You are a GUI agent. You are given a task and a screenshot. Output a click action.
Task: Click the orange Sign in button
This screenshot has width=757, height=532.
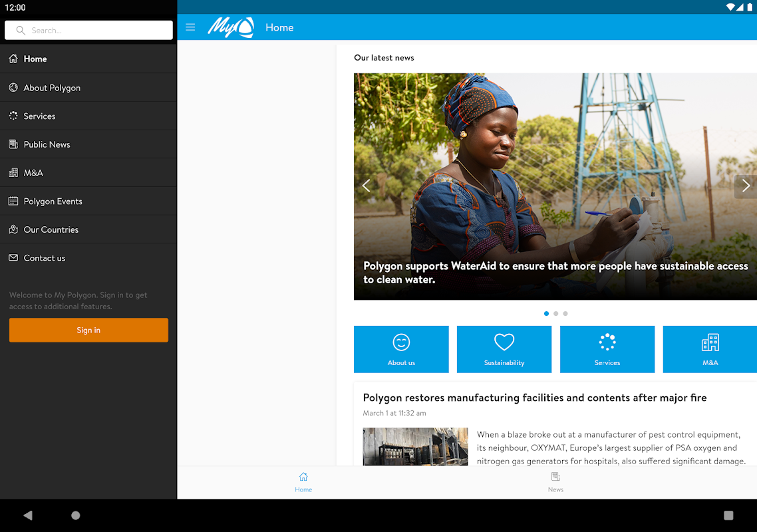tap(88, 331)
